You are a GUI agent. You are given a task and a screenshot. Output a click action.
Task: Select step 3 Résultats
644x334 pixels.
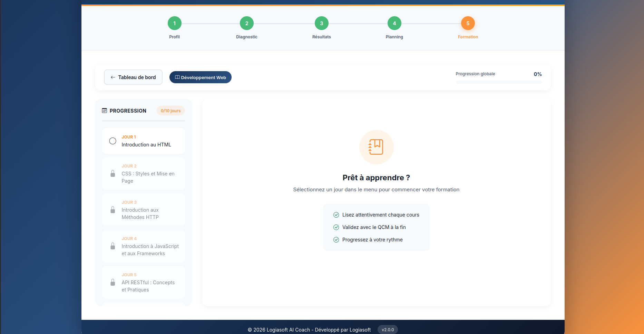(x=321, y=23)
